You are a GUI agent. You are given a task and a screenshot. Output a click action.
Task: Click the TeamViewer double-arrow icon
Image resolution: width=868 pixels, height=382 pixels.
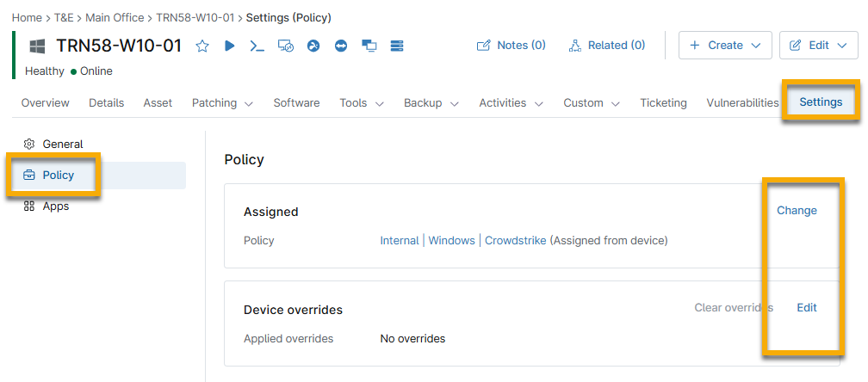[x=341, y=46]
